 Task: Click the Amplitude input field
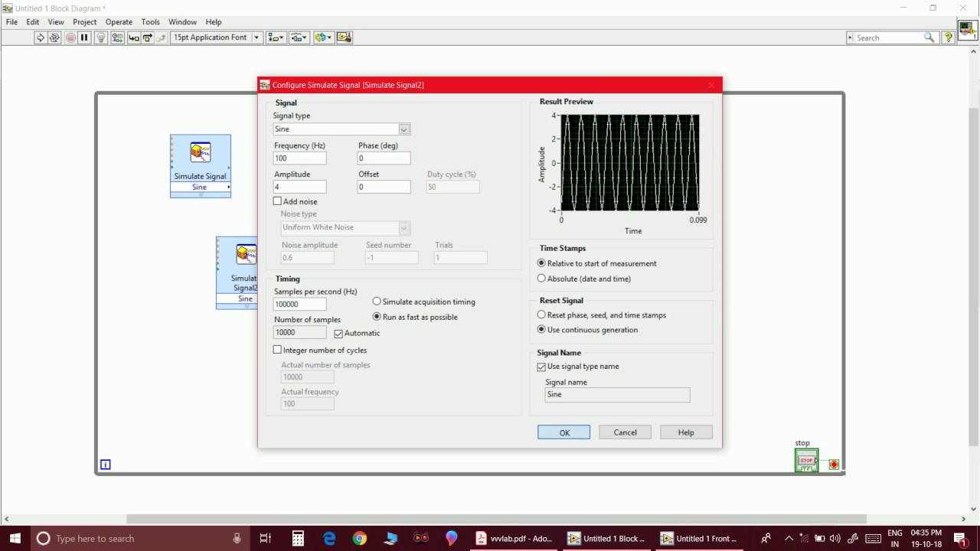[x=300, y=187]
